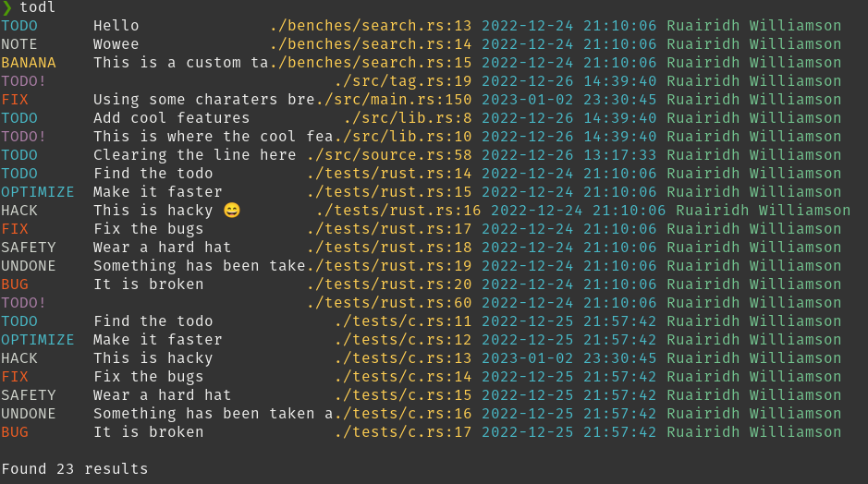Open the ./tests/c.rs:17 file link

[x=403, y=432]
